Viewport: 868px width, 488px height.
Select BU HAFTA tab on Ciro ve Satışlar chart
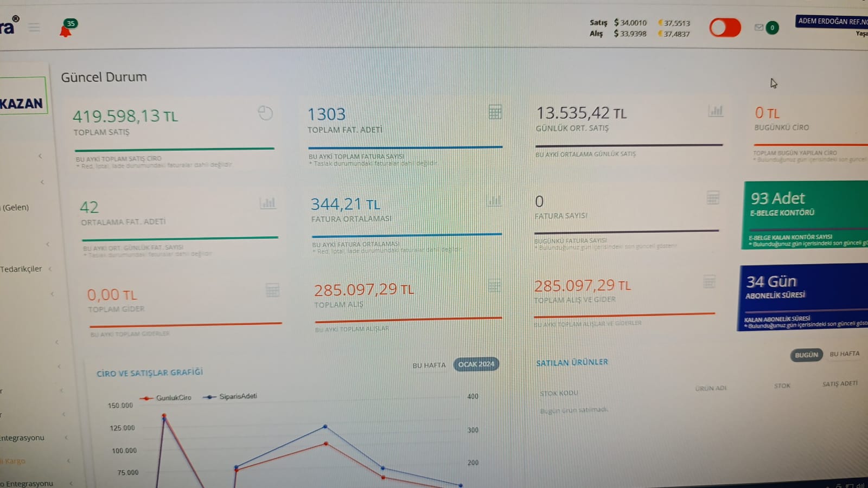click(429, 365)
